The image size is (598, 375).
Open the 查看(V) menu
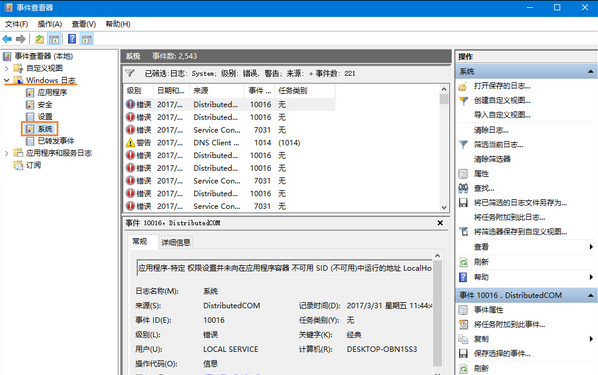(84, 24)
